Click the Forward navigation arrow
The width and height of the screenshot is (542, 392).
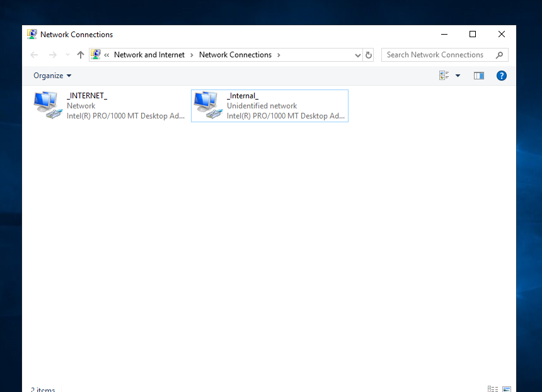click(52, 55)
